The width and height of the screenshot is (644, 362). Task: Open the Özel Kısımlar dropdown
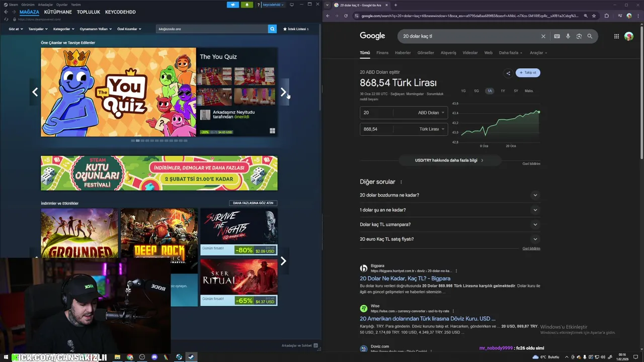pyautogui.click(x=129, y=29)
